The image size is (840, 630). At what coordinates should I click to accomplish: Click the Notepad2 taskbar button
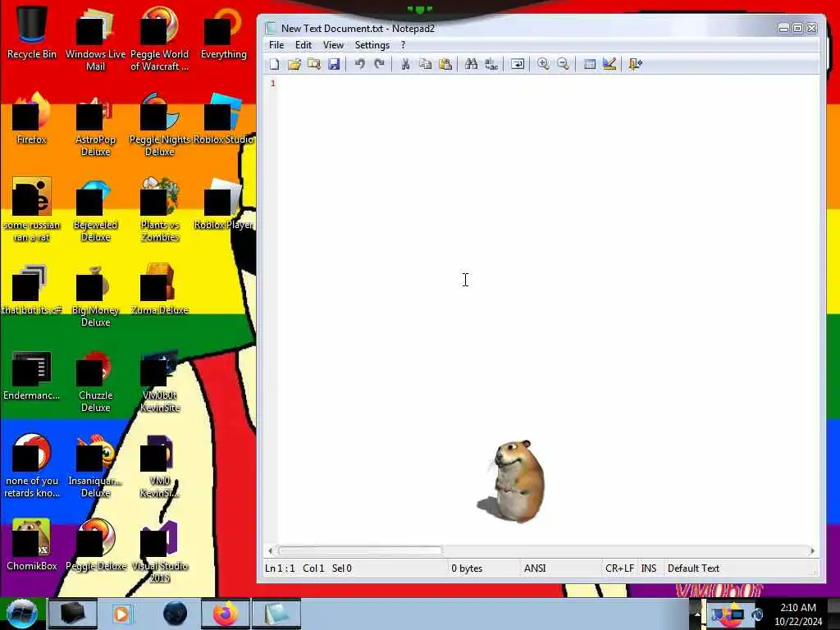click(276, 614)
